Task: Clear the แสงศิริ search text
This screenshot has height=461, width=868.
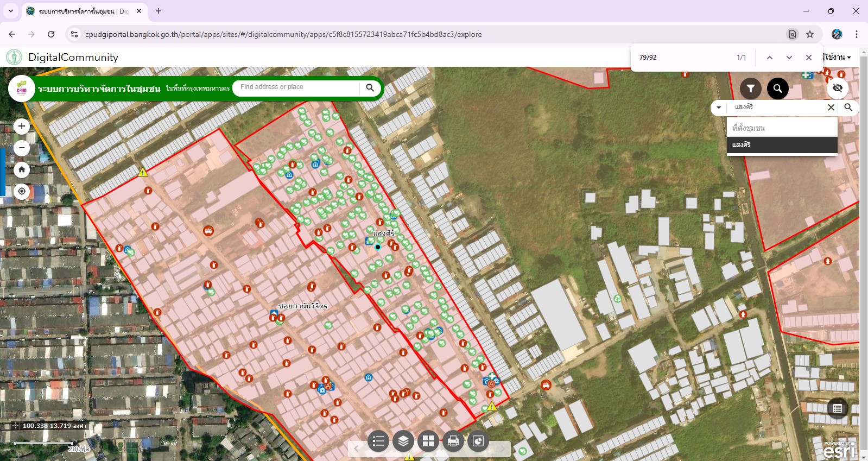Action: click(831, 108)
